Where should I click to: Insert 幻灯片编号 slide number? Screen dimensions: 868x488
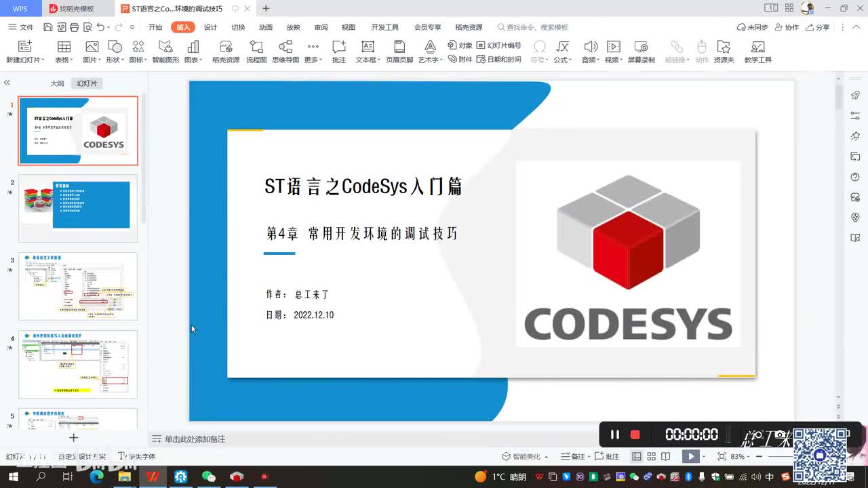499,45
